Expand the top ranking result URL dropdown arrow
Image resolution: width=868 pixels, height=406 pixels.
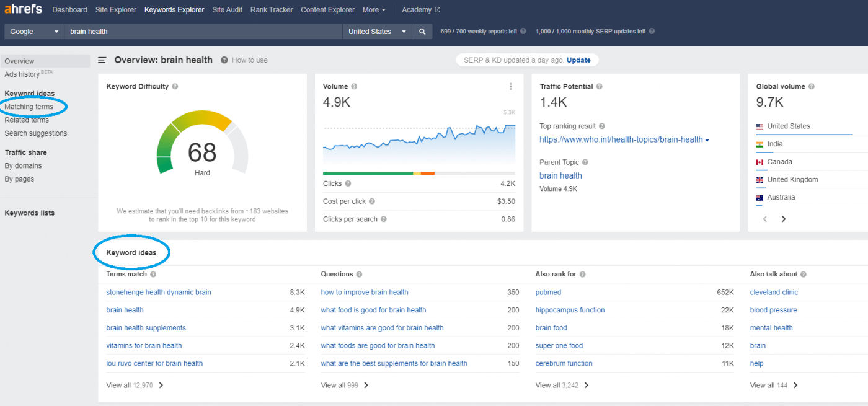(707, 140)
